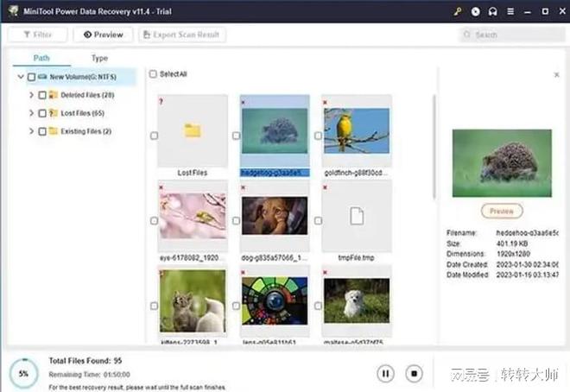Screen dimensions: 570x392
Task: Check the Lost Files folder thumbnail checkbox
Action: click(154, 136)
